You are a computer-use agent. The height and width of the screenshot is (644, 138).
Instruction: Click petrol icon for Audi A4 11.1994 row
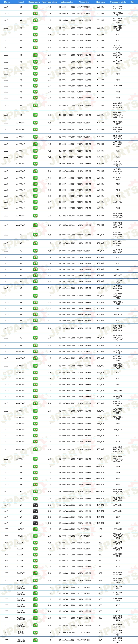tap(35, 7)
